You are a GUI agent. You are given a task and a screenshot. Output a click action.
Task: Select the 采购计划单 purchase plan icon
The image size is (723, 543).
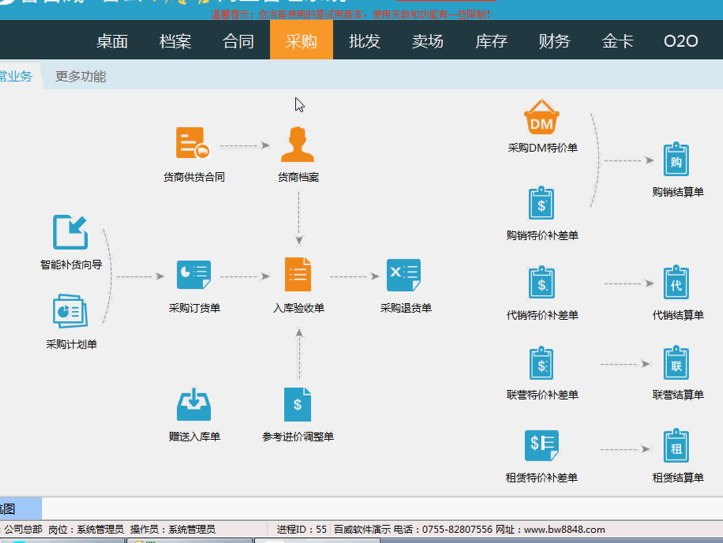coord(70,311)
